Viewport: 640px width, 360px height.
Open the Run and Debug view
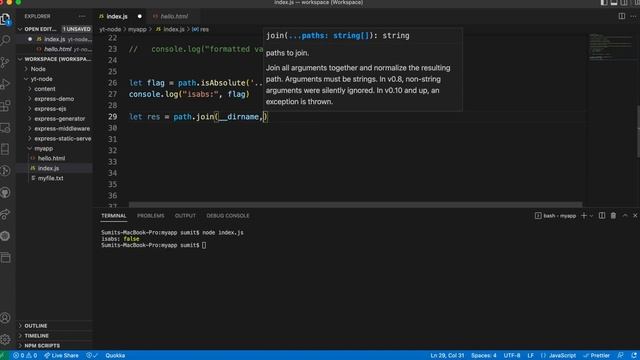(6, 84)
